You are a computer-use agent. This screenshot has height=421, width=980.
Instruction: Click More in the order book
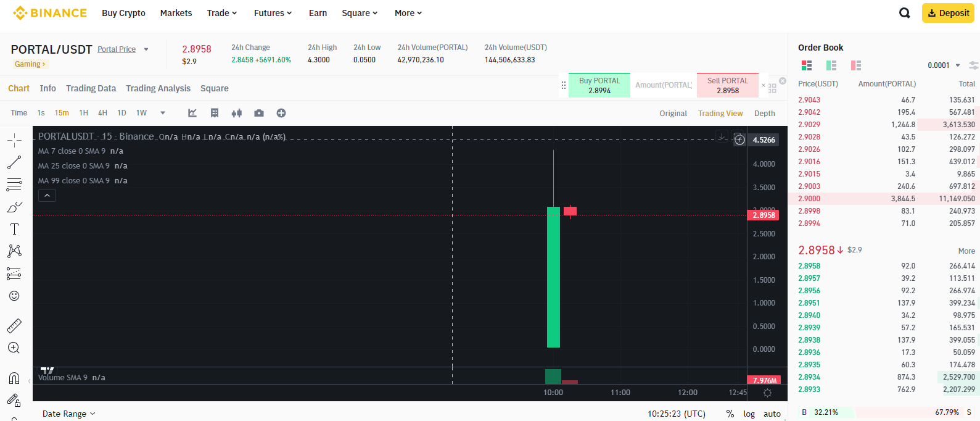click(966, 251)
